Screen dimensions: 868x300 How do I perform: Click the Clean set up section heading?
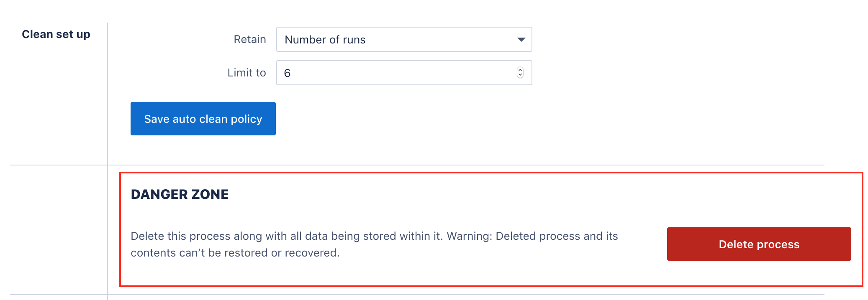[x=56, y=34]
